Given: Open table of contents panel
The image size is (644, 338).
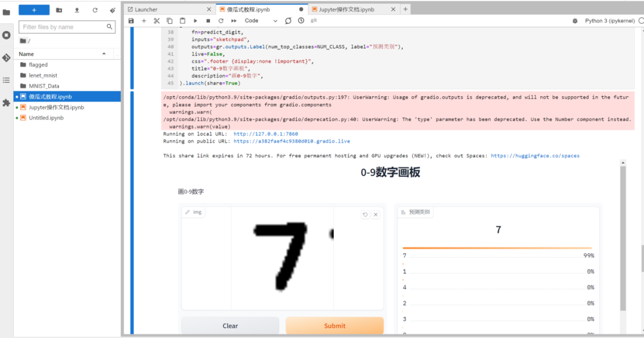Looking at the screenshot, I should (x=6, y=80).
